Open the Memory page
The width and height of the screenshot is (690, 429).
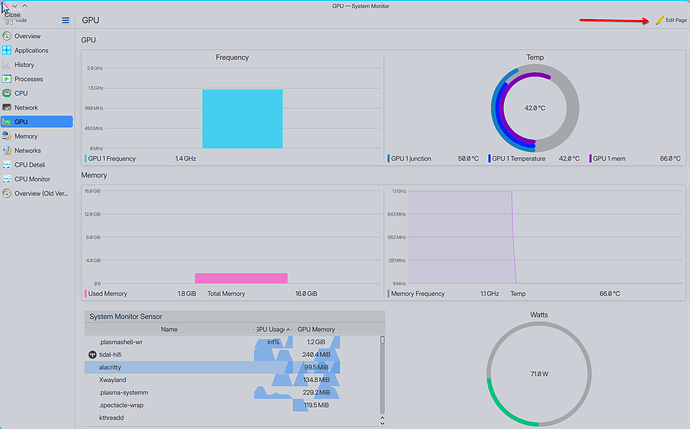tap(26, 136)
